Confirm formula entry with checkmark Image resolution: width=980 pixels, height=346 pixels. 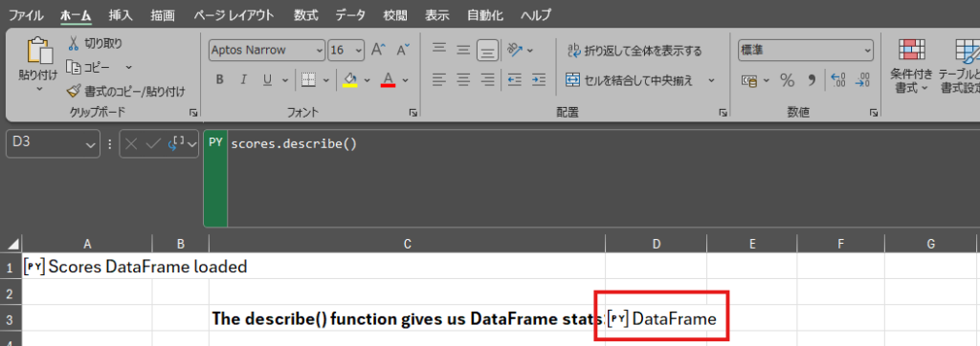[153, 144]
